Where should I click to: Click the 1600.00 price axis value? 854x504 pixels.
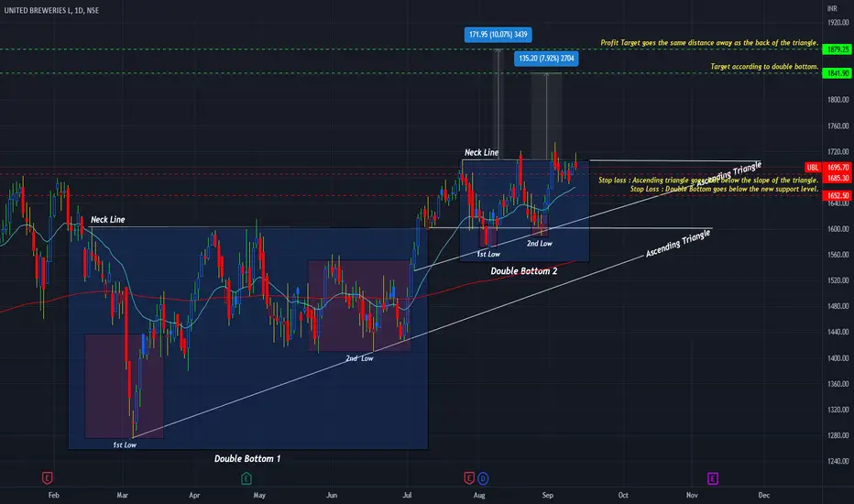pyautogui.click(x=838, y=229)
